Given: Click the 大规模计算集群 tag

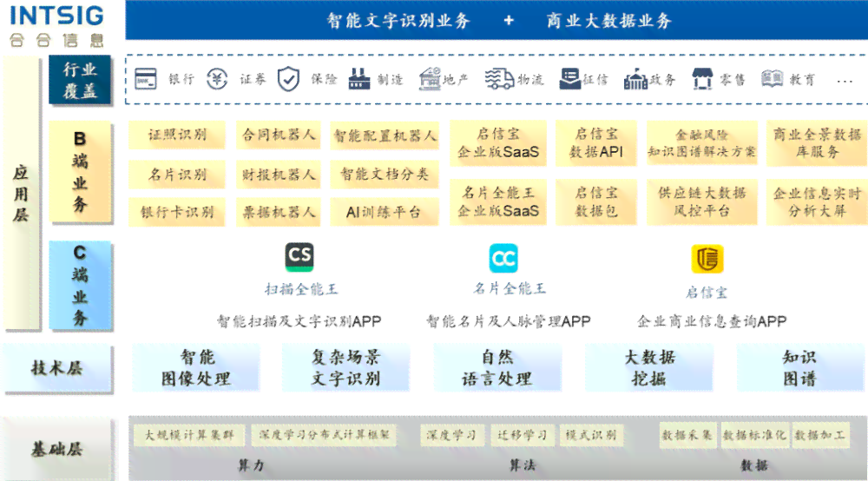Looking at the screenshot, I should (188, 436).
